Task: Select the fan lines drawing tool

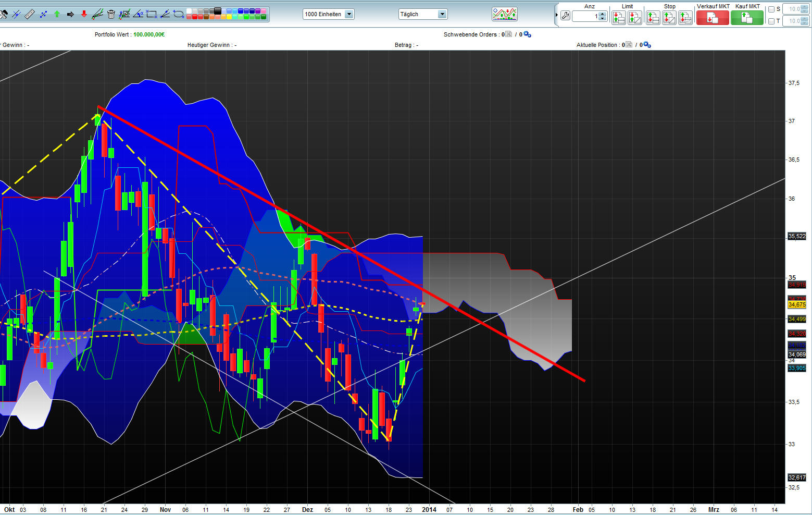Action: pos(165,14)
